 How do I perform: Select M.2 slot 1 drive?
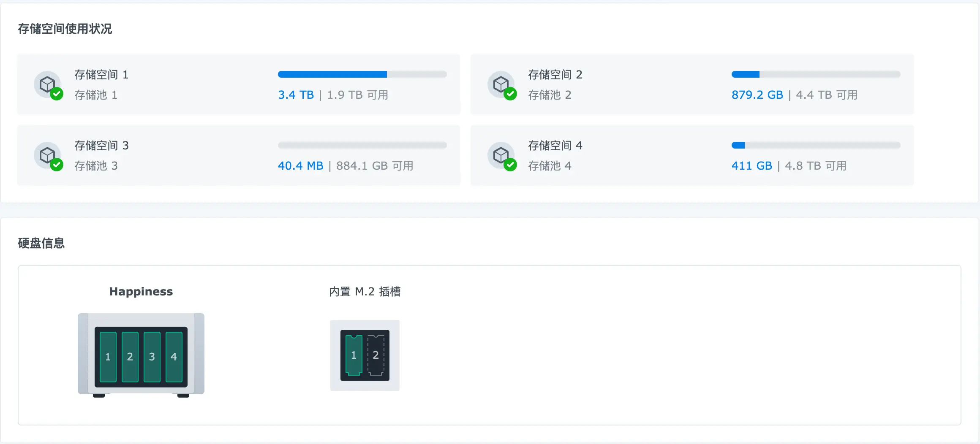pyautogui.click(x=354, y=355)
